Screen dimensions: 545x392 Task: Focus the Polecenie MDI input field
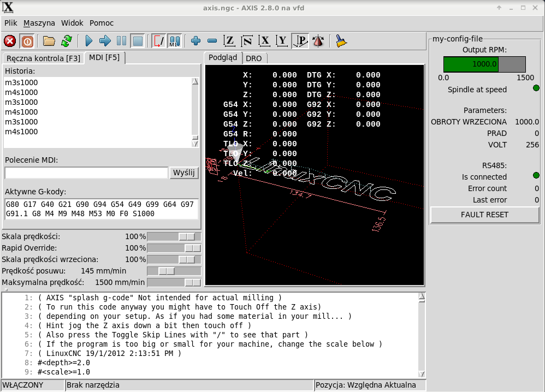point(86,173)
